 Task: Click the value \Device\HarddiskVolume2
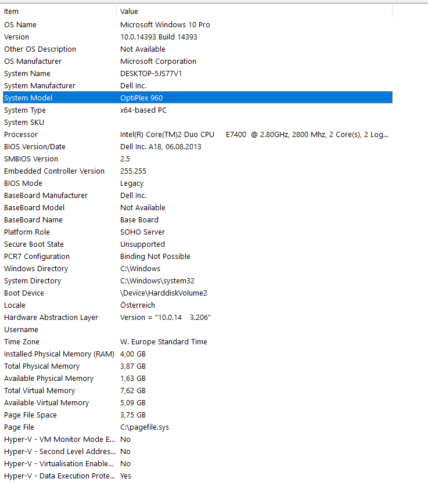coord(164,293)
